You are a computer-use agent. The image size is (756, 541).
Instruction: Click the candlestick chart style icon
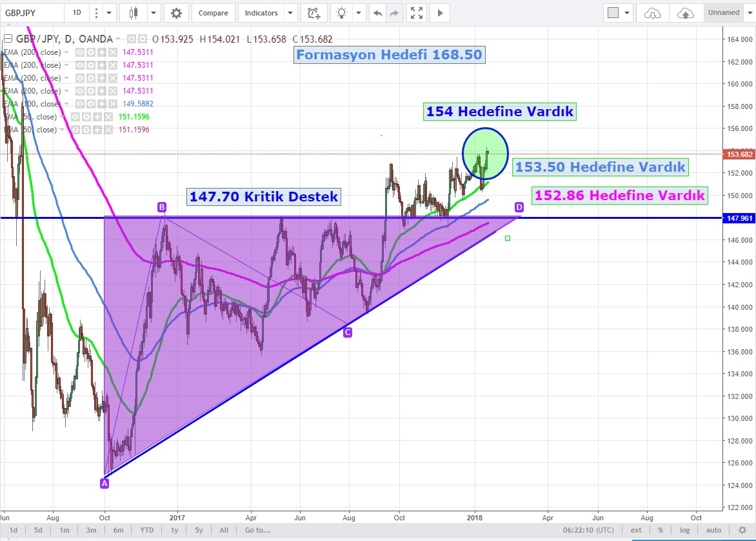(x=134, y=13)
